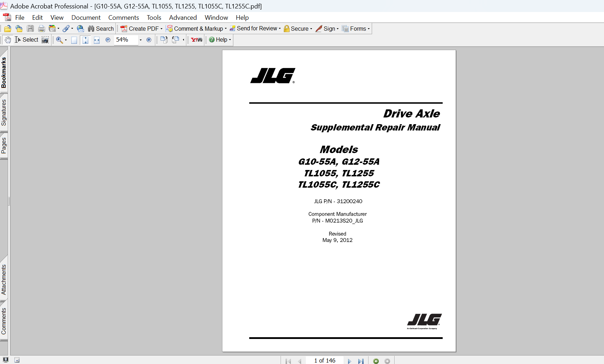604x364 pixels.
Task: Open Search with binoculars button
Action: coord(101,29)
